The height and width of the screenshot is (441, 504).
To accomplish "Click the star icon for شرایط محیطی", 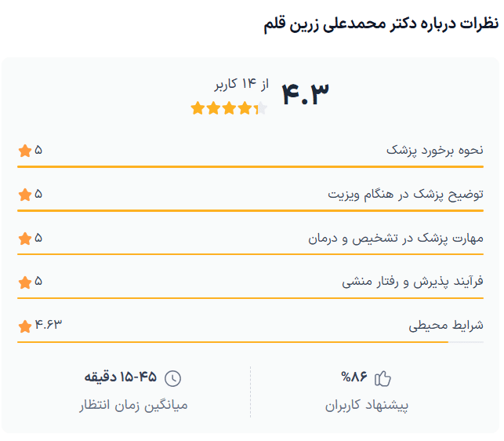I will coord(24,326).
